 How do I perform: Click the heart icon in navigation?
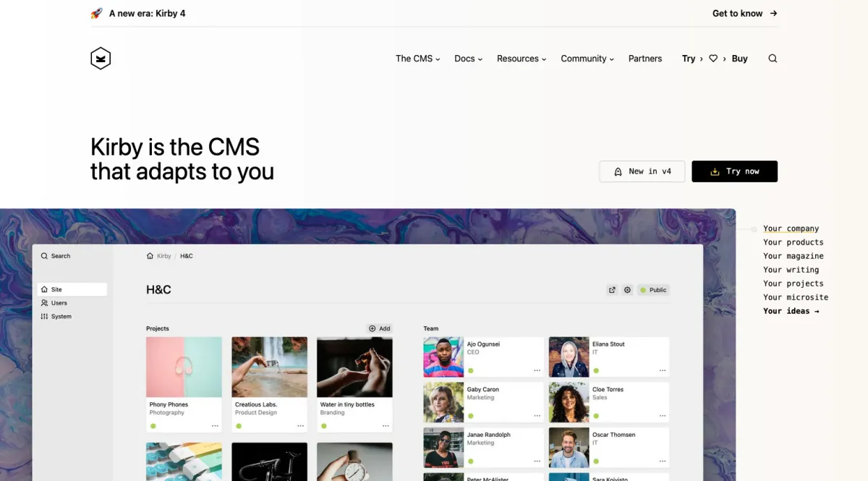click(713, 59)
